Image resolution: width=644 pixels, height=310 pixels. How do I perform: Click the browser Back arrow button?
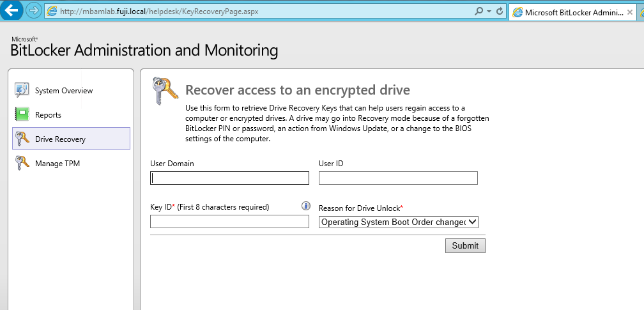[x=11, y=11]
